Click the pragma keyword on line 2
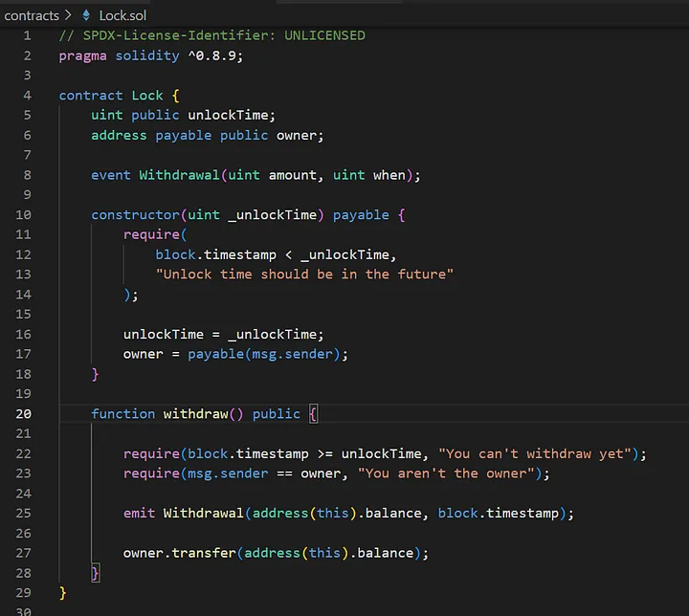This screenshot has height=616, width=689. [82, 55]
